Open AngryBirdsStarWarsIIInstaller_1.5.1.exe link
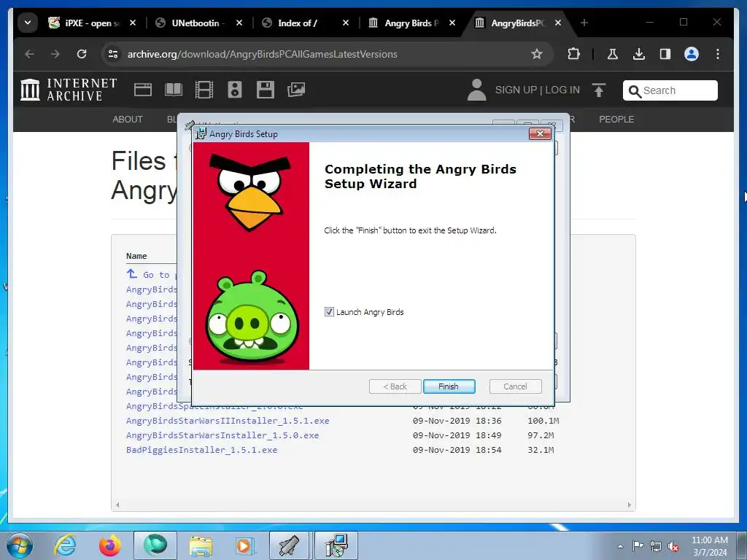Viewport: 747px width, 560px height. [x=228, y=421]
